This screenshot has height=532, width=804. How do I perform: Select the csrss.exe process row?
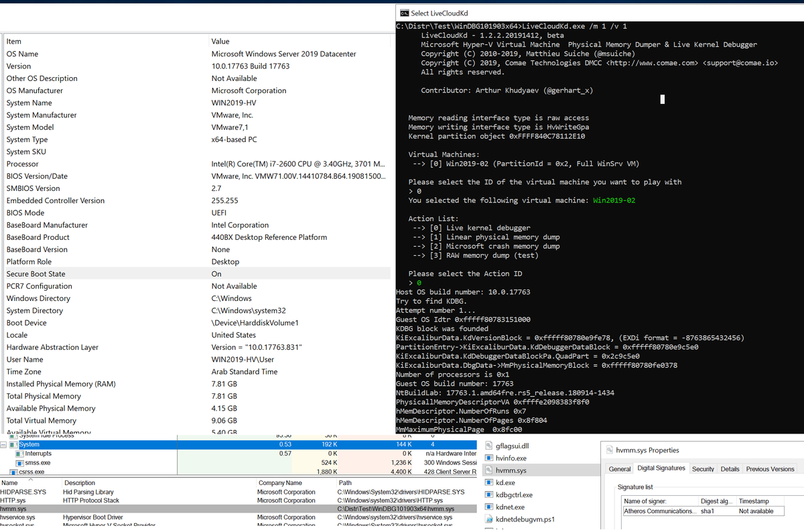239,472
